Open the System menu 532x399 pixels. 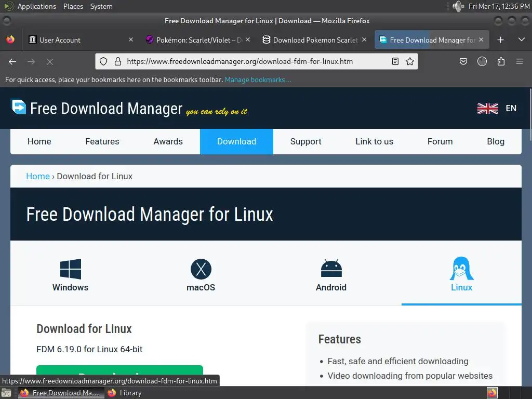(101, 6)
